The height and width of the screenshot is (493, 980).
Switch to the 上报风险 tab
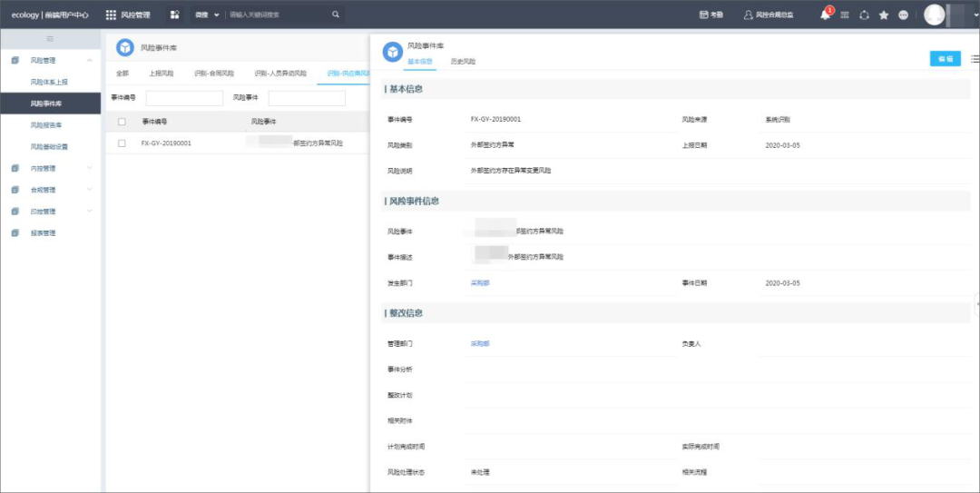point(162,74)
